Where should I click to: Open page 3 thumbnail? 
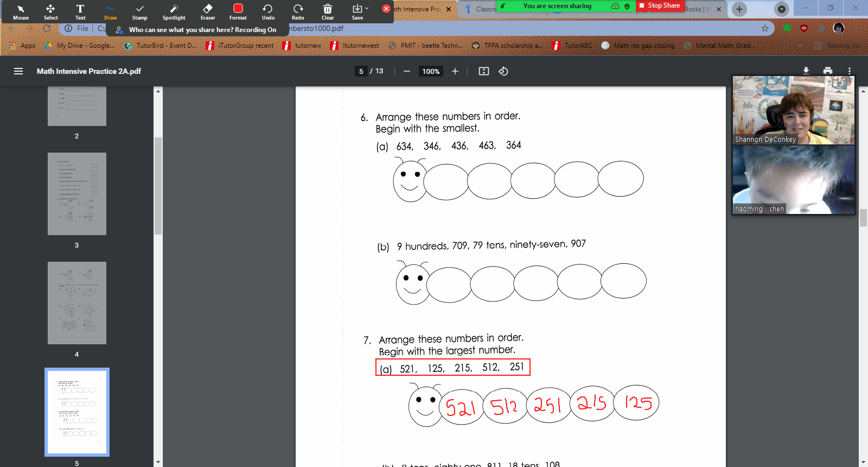click(x=77, y=194)
